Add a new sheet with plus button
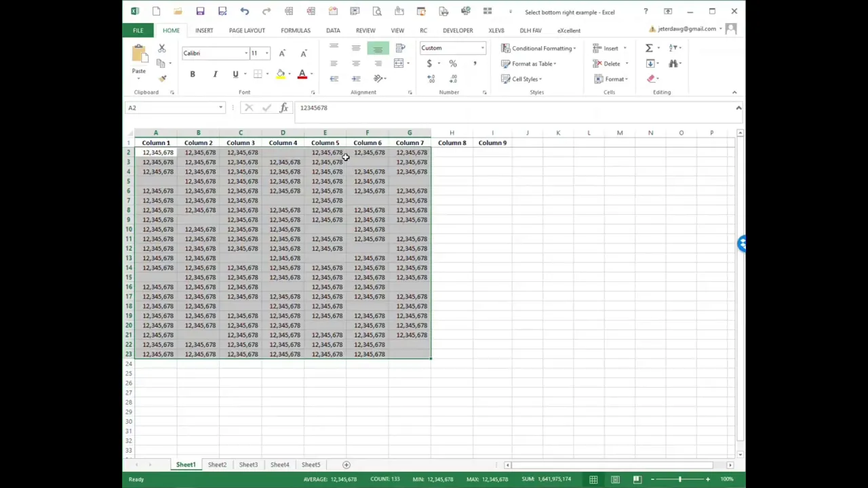The image size is (868, 488). tap(346, 465)
